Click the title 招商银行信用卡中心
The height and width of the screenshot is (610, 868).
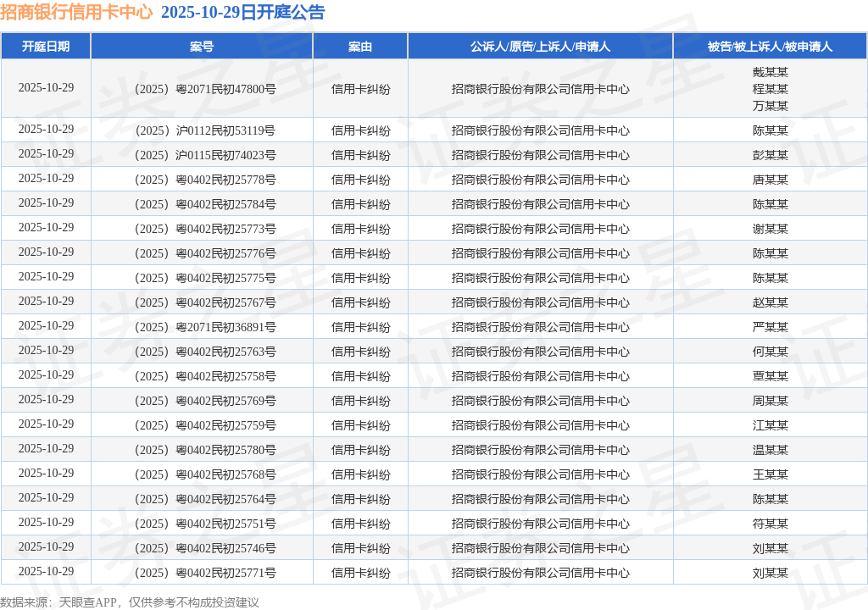coord(76,12)
